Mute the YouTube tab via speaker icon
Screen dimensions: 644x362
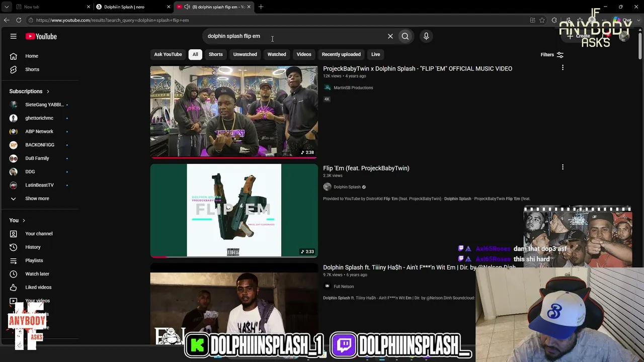tap(187, 7)
